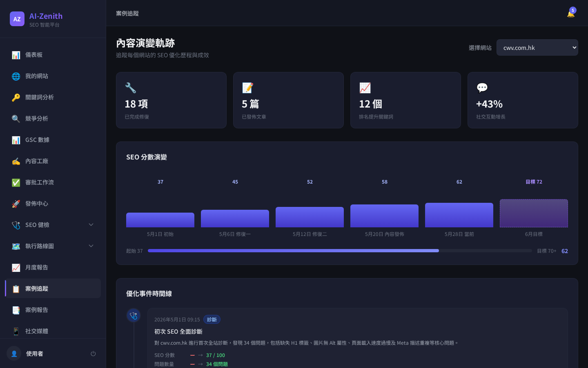Click the power logout icon
The height and width of the screenshot is (368, 588).
(x=93, y=354)
